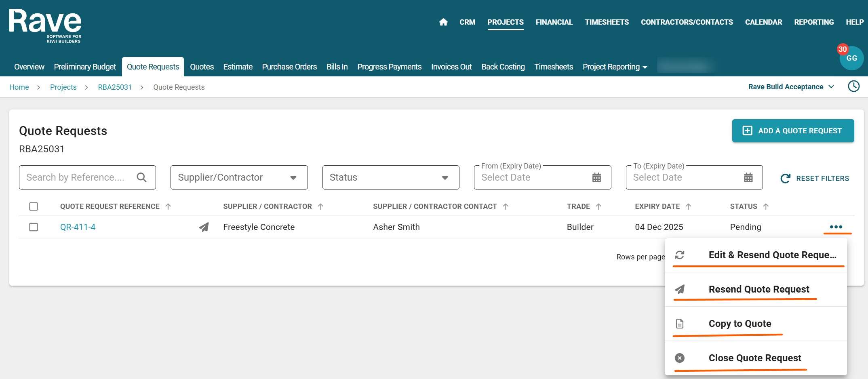The width and height of the screenshot is (868, 379).
Task: Open the To expiry date calendar icon
Action: click(748, 177)
